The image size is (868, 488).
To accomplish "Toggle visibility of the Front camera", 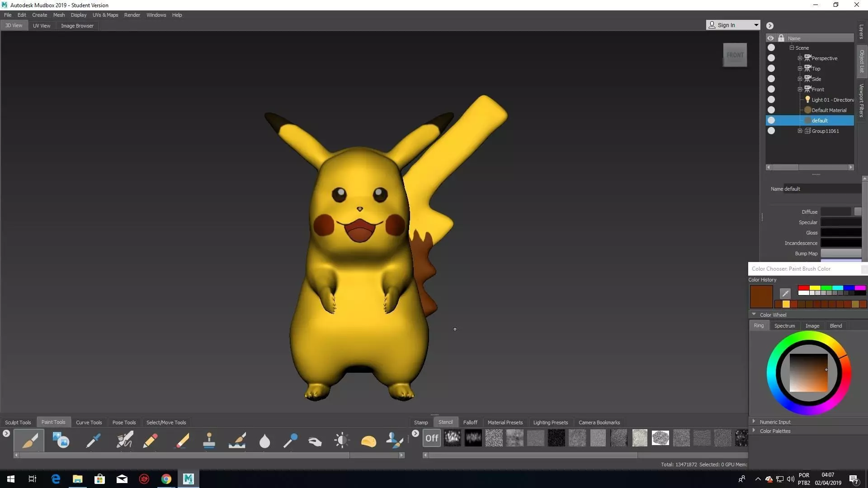I will [x=771, y=89].
